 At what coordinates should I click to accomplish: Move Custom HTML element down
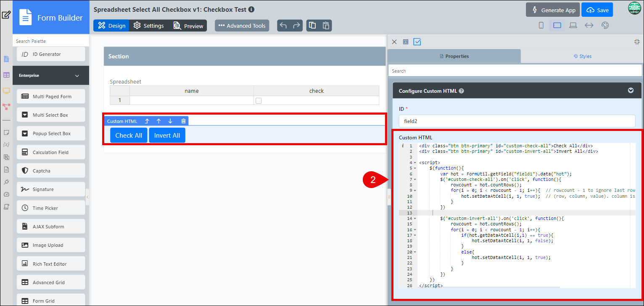click(x=170, y=121)
